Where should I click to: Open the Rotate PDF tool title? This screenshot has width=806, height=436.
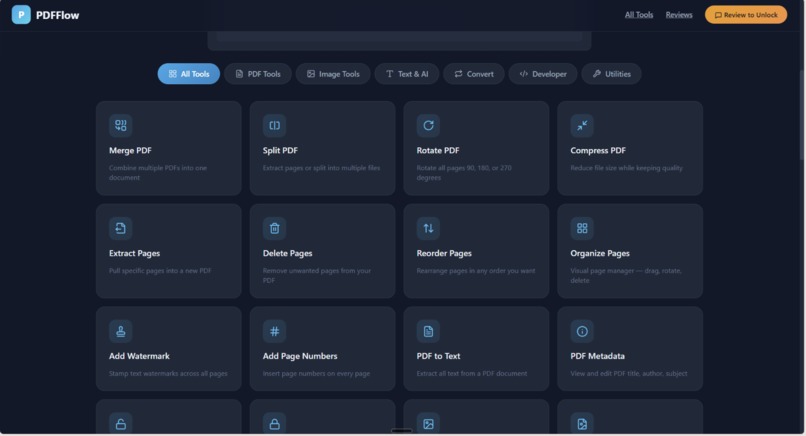(438, 151)
